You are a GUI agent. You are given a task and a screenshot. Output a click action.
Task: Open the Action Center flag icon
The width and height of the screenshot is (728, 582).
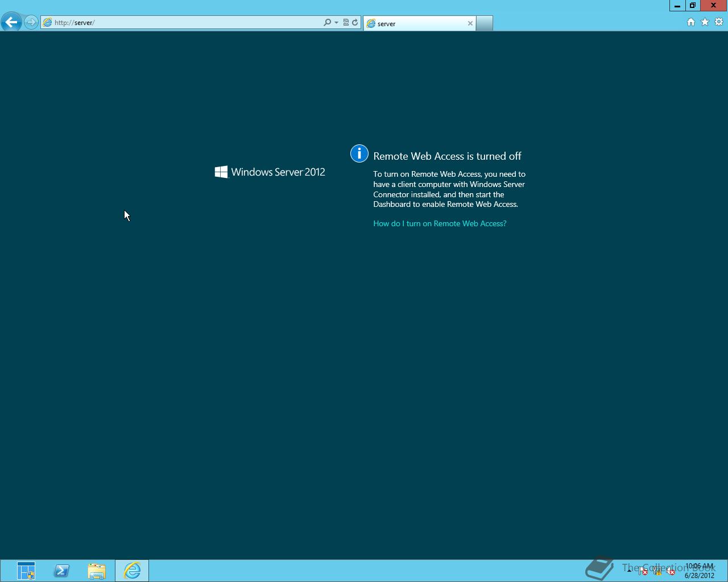[x=643, y=571]
